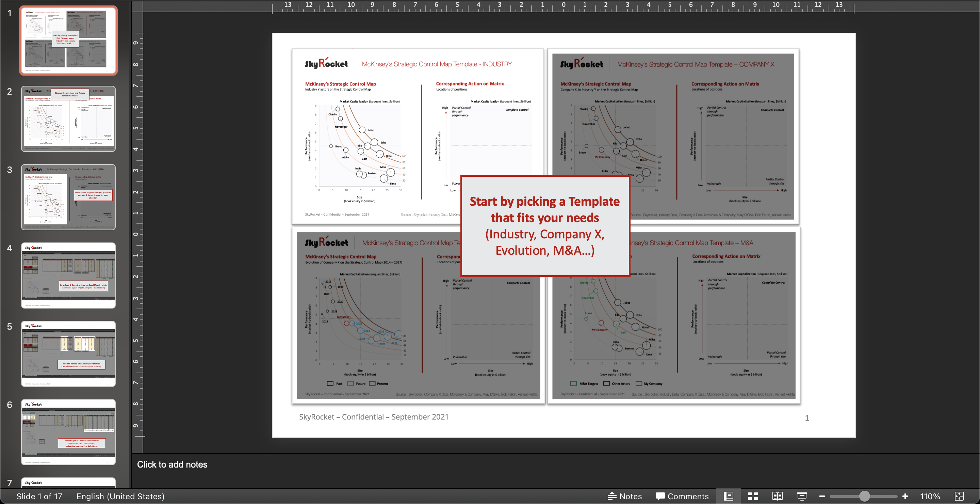Select the COMPANY X template image
This screenshot has width=980, height=504.
(x=673, y=136)
